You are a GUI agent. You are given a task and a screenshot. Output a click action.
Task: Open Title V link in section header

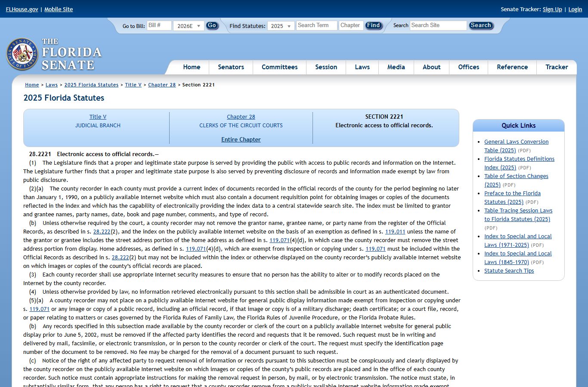pos(98,117)
